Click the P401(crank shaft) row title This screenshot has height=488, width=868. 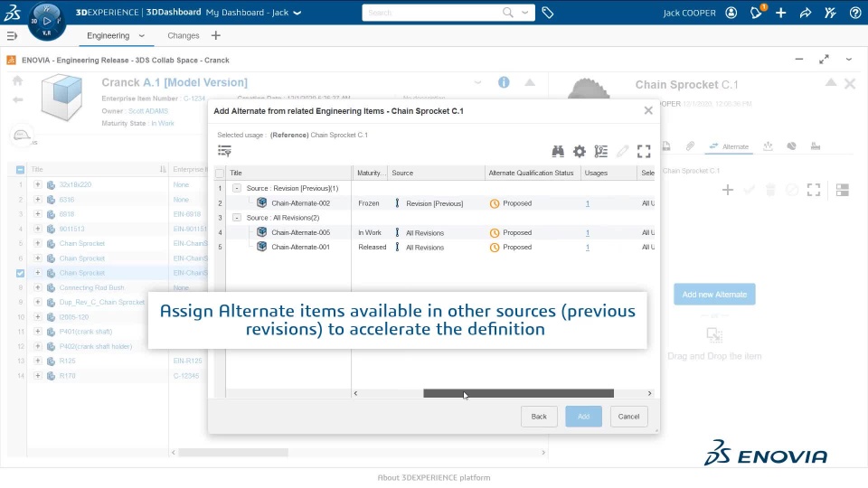click(x=85, y=332)
